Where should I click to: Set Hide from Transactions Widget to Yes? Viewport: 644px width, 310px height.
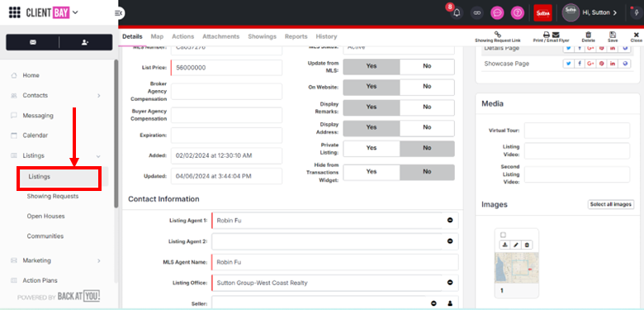[372, 172]
